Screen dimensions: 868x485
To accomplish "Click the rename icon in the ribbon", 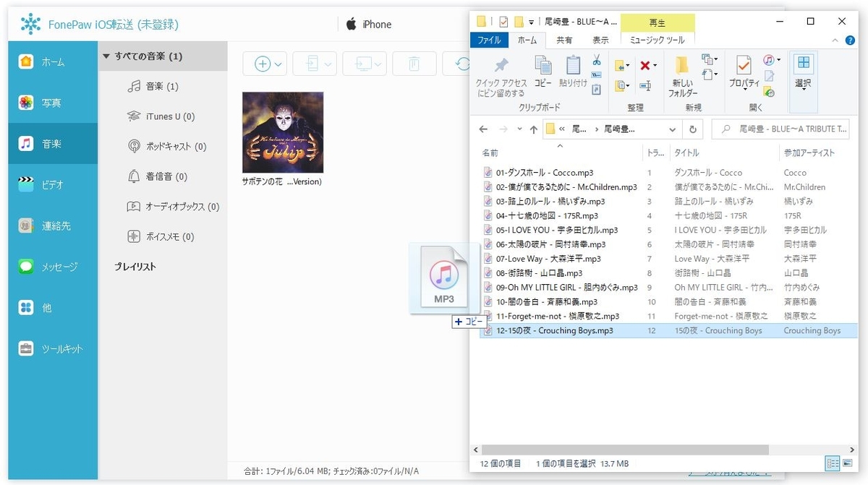I will pos(645,86).
